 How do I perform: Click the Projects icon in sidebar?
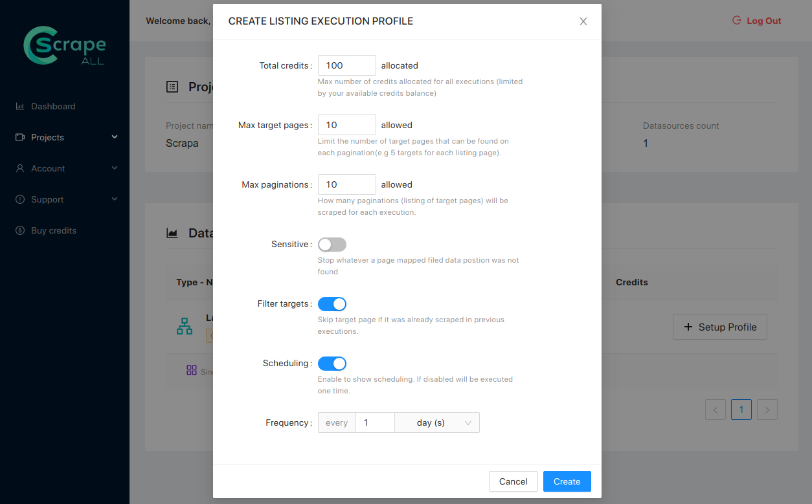(20, 137)
